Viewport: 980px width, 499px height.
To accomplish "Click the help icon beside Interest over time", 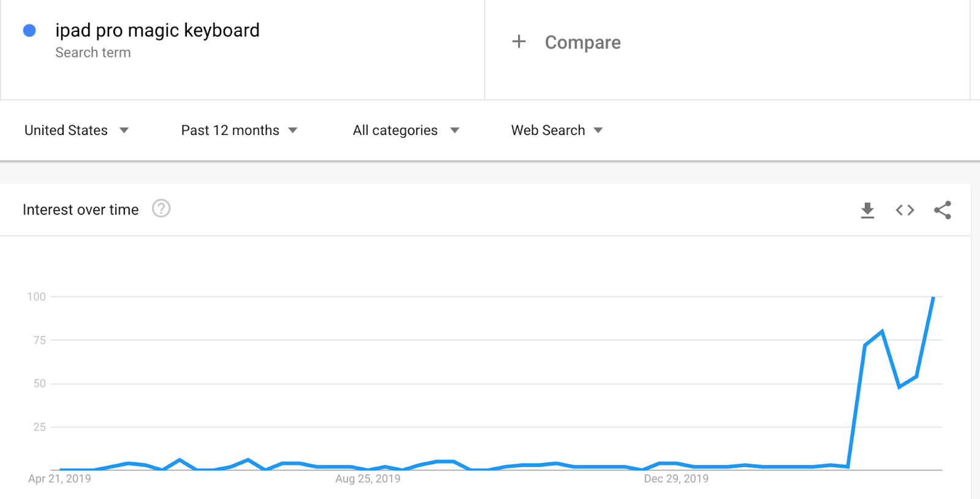I will pos(160,209).
